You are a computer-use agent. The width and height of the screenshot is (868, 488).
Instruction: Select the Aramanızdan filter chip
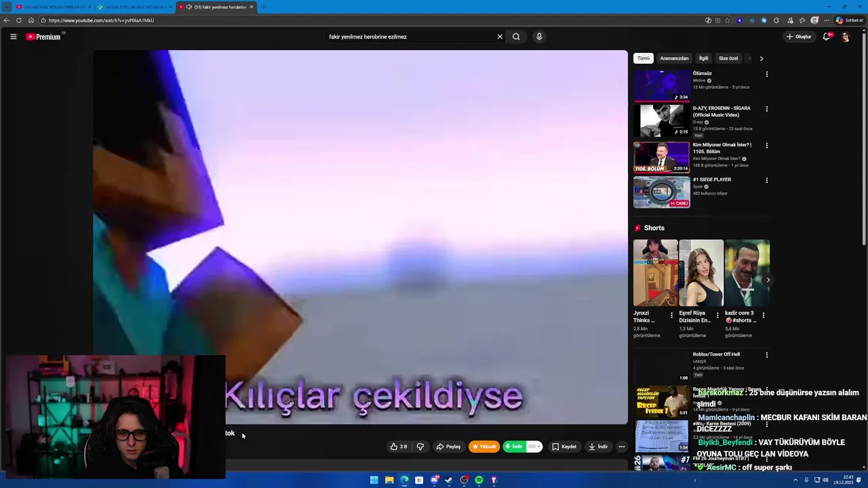(674, 58)
